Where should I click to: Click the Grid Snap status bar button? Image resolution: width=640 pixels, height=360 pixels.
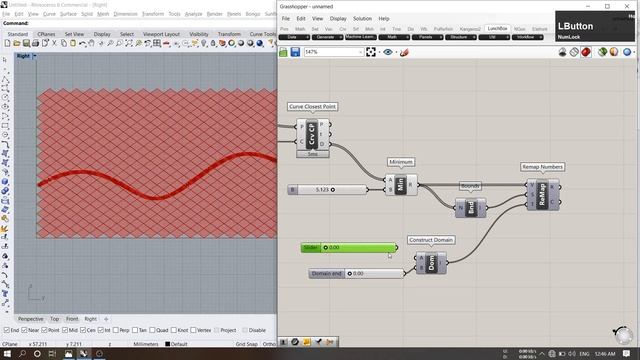pyautogui.click(x=246, y=344)
